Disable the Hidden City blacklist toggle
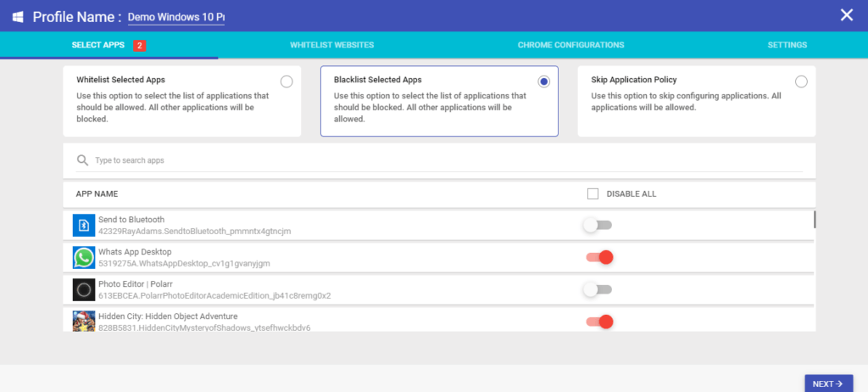The image size is (868, 392). (x=600, y=322)
